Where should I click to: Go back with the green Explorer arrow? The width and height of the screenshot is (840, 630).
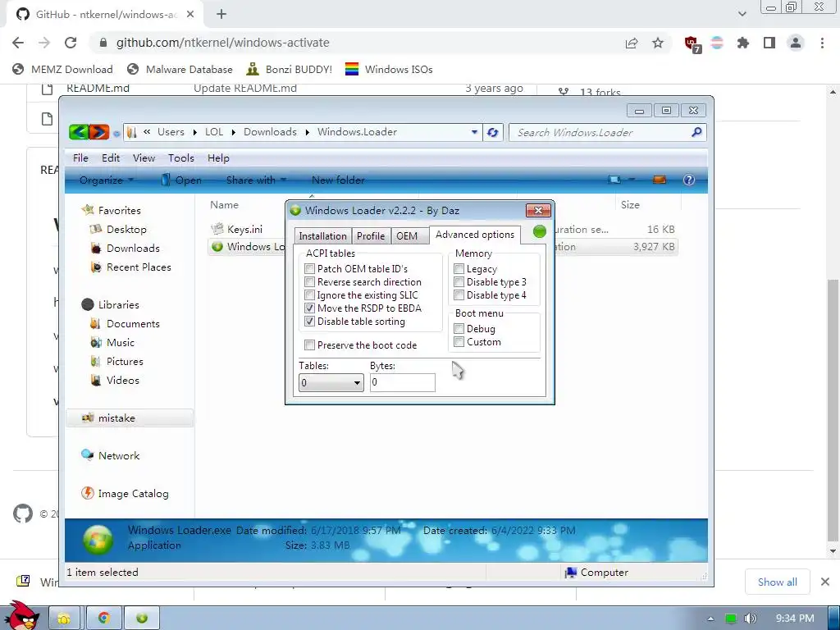79,132
